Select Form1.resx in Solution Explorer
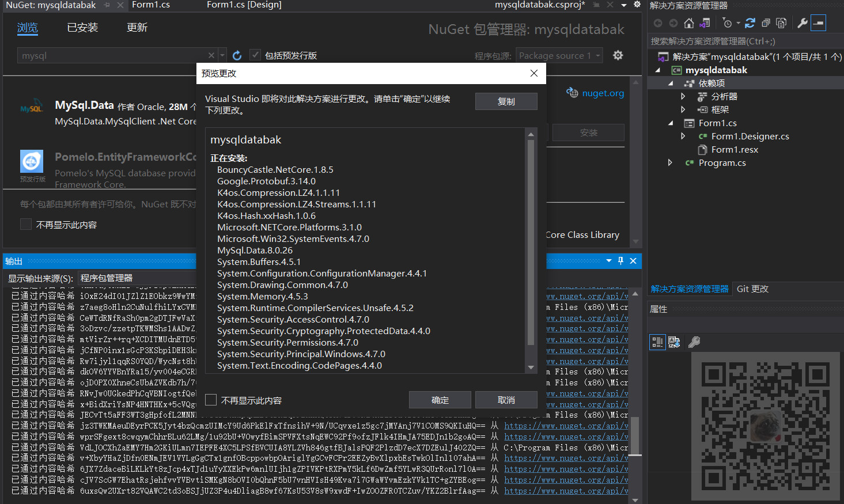The height and width of the screenshot is (504, 844). pyautogui.click(x=735, y=150)
